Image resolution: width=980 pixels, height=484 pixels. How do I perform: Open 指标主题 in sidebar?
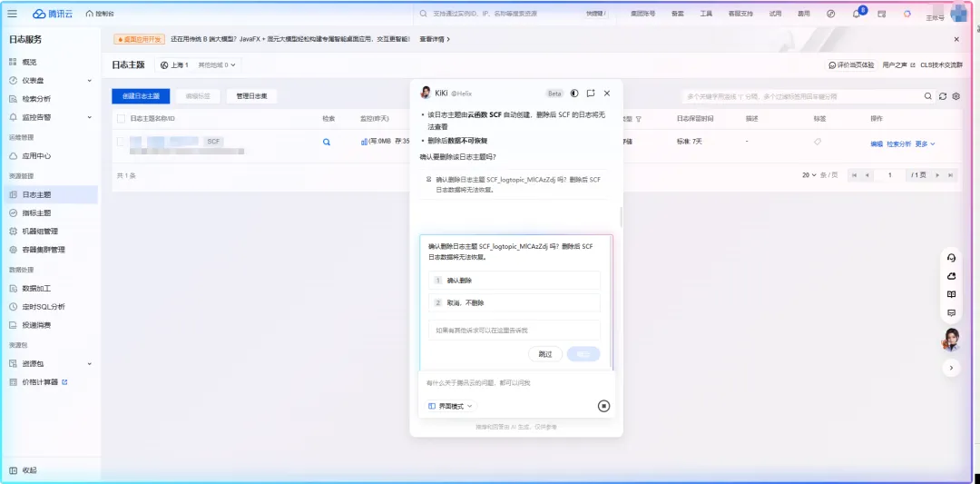point(36,212)
